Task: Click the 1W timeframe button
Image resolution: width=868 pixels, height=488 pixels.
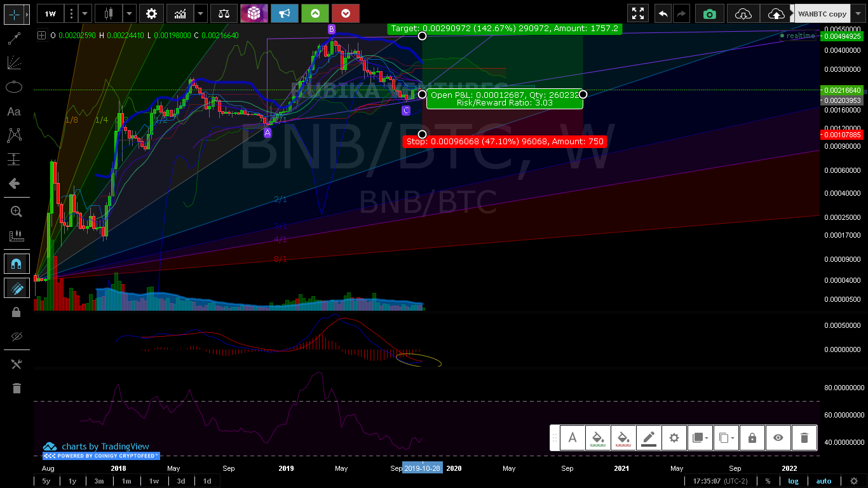Action: 50,13
